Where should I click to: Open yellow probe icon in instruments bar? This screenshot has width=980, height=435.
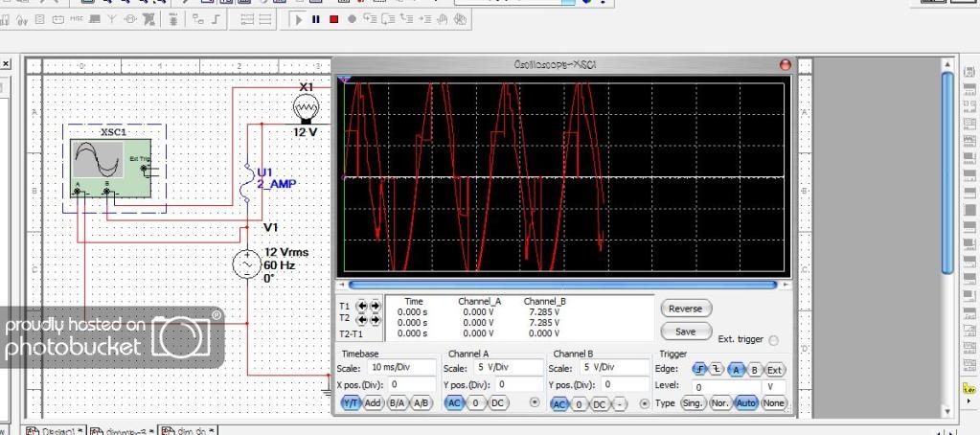pos(970,389)
